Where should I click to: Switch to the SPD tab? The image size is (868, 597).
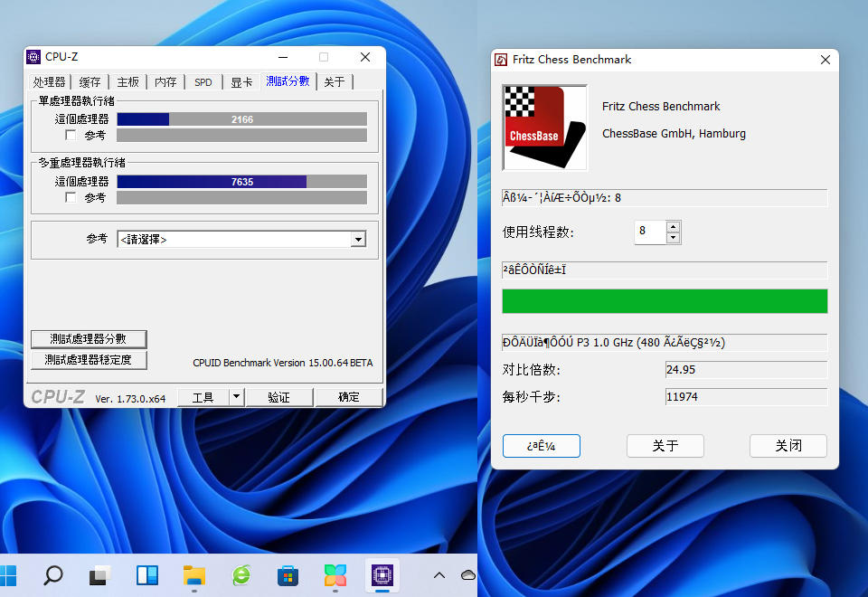click(x=203, y=82)
